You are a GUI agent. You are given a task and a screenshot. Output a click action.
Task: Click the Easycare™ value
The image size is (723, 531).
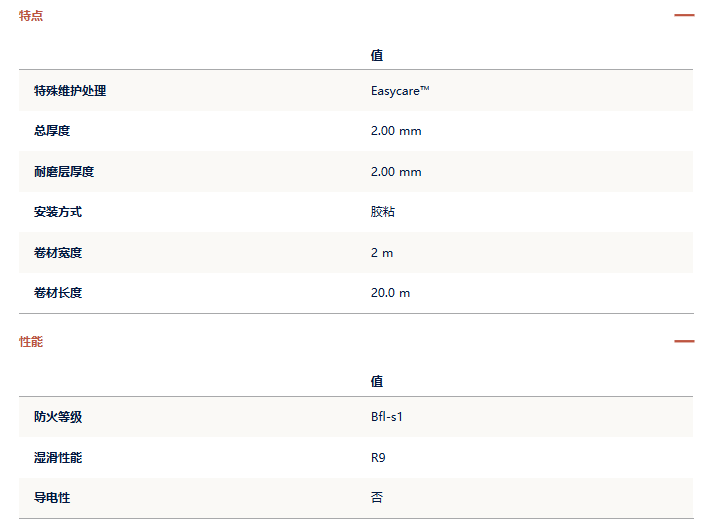[x=400, y=91]
